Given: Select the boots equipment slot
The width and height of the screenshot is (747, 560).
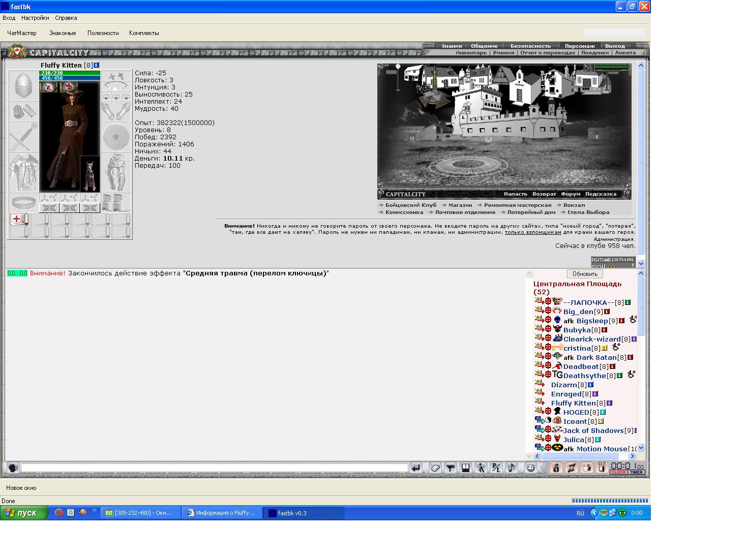Looking at the screenshot, I should click(x=116, y=203).
